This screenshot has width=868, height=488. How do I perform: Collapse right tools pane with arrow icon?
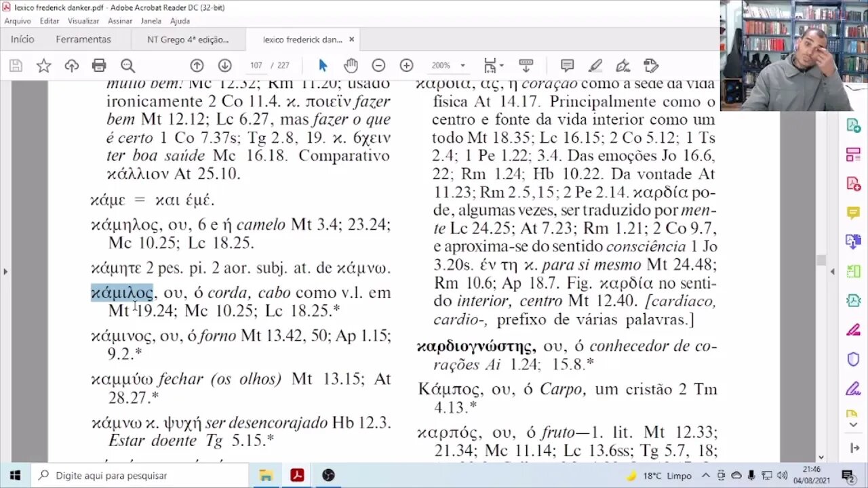coord(853,448)
